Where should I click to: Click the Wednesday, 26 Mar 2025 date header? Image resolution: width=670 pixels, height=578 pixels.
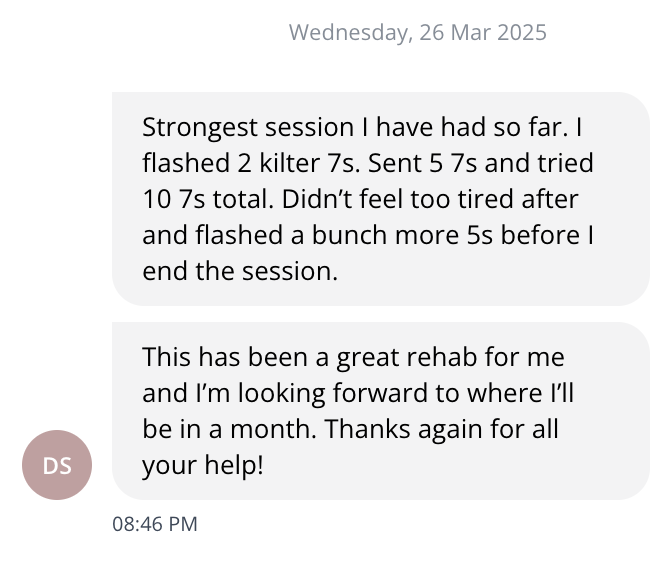417,33
